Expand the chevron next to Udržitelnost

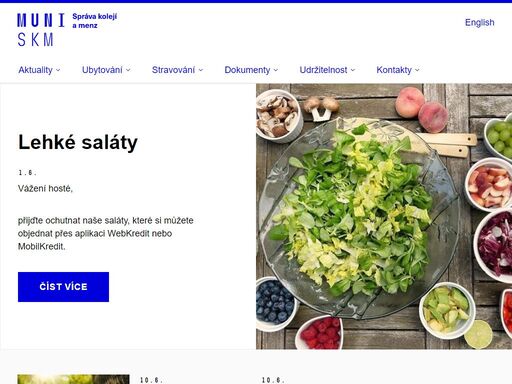pos(353,70)
